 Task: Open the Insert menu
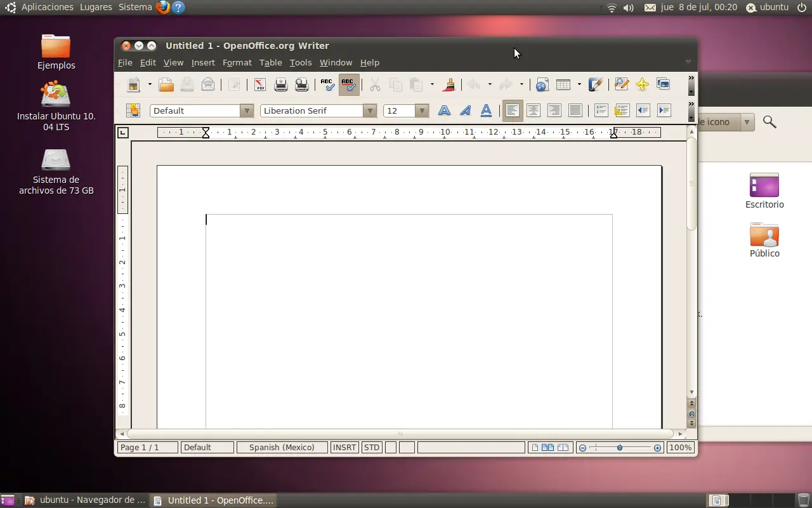point(203,62)
